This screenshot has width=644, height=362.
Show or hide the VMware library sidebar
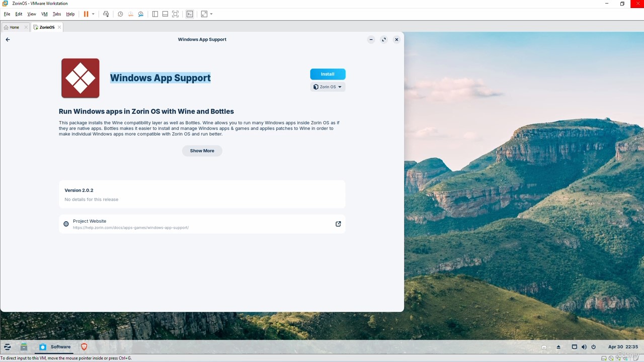pos(155,14)
